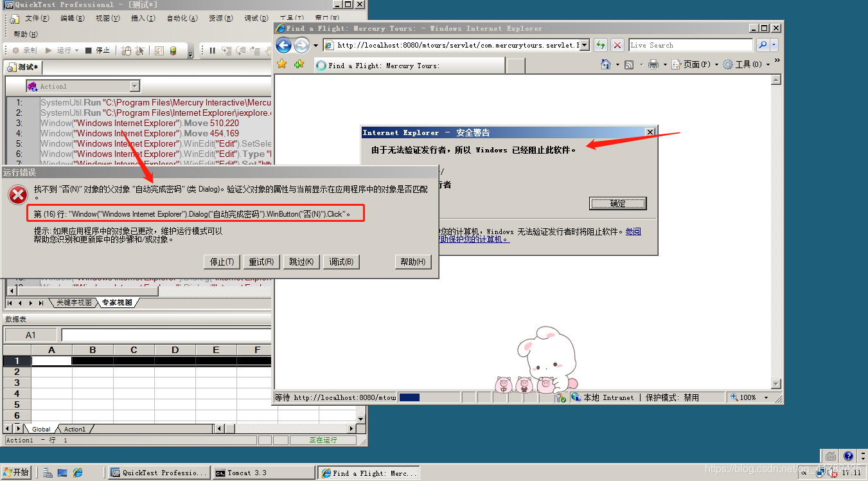Click 重试(R) in the run error dialog
The image size is (868, 481).
[261, 262]
